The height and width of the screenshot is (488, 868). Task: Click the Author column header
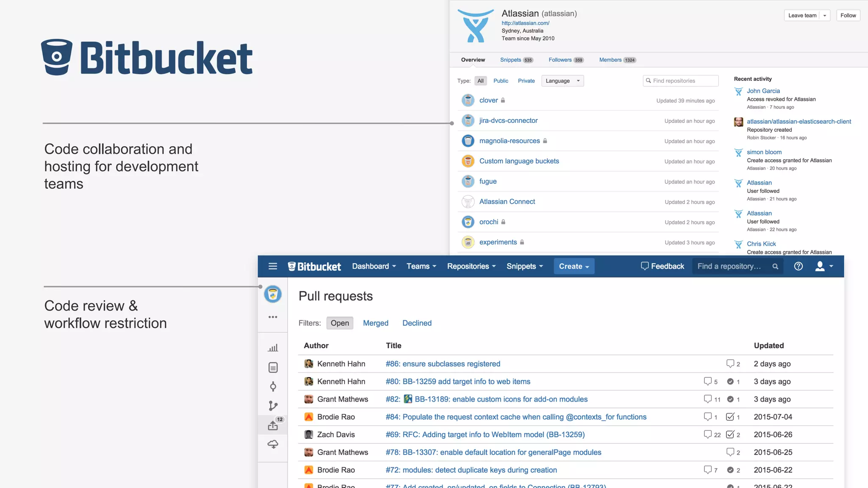(x=316, y=346)
